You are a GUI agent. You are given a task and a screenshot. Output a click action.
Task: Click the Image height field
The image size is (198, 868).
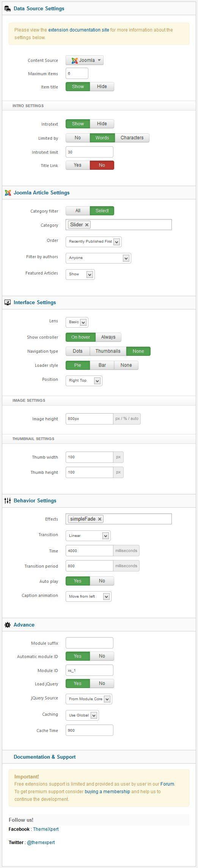tap(90, 419)
